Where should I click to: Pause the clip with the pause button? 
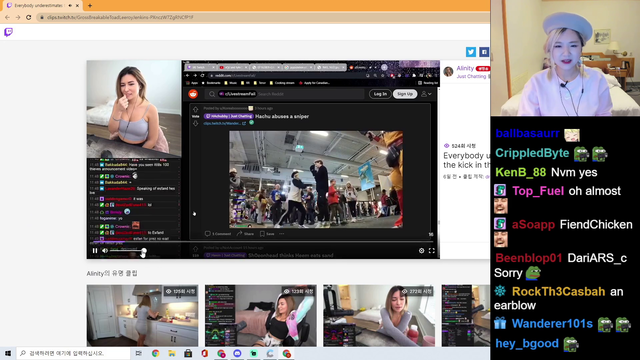(95, 251)
